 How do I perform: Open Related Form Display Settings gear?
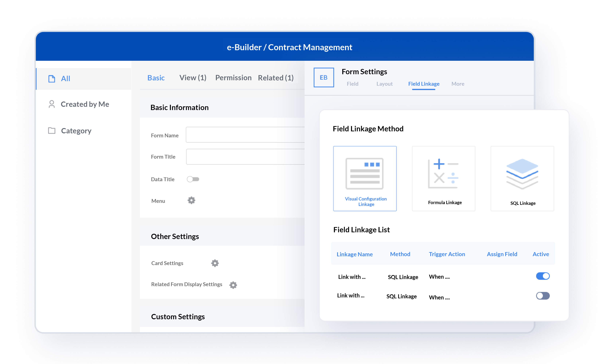click(233, 284)
